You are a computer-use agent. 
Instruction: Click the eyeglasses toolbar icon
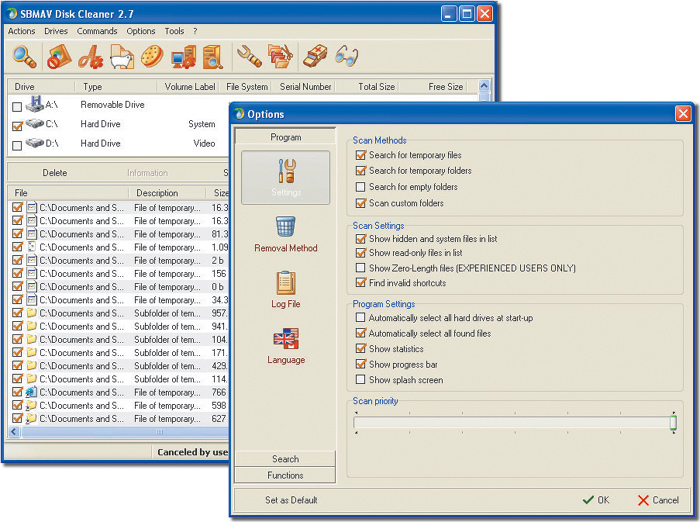[346, 56]
